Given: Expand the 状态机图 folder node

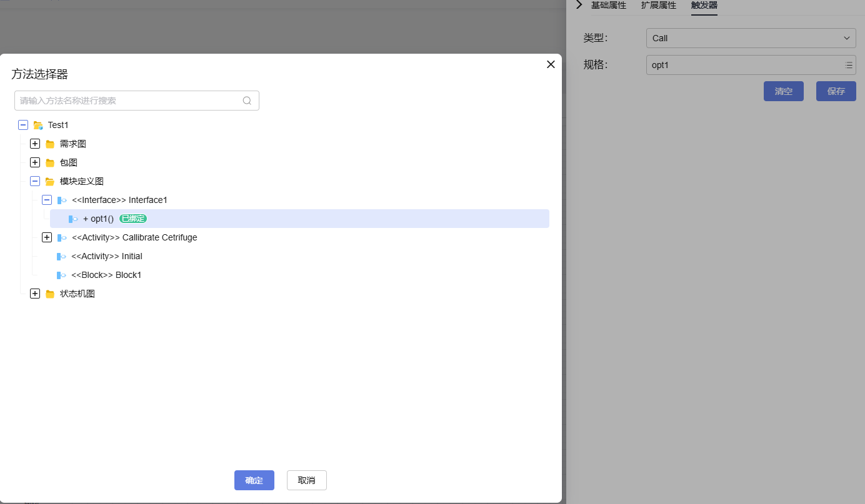Looking at the screenshot, I should 35,294.
